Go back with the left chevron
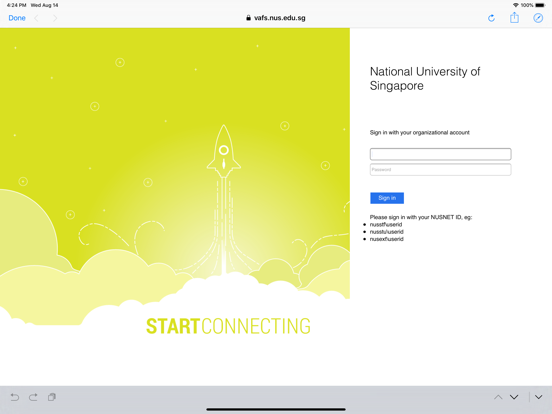This screenshot has height=414, width=552. coord(36,18)
